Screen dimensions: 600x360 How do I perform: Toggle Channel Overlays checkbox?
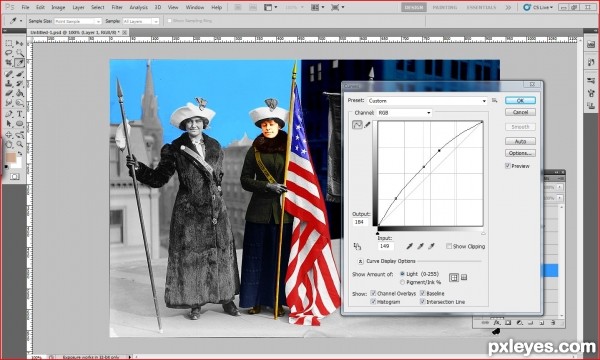point(373,293)
